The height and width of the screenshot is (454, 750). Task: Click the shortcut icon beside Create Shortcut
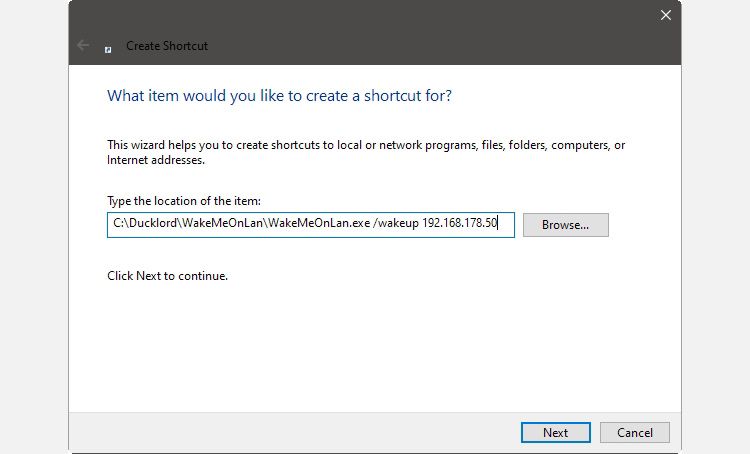coord(108,47)
